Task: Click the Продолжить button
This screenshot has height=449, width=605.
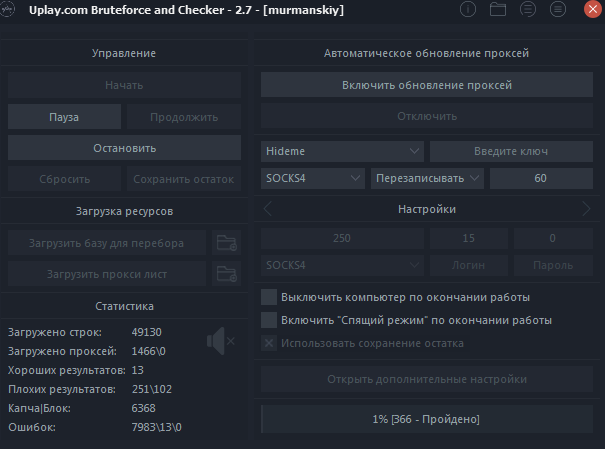Action: click(x=184, y=116)
